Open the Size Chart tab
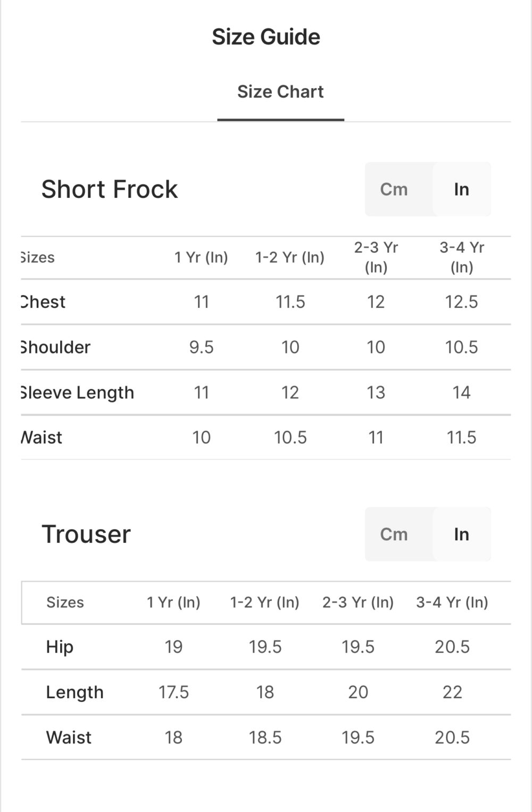 [280, 92]
